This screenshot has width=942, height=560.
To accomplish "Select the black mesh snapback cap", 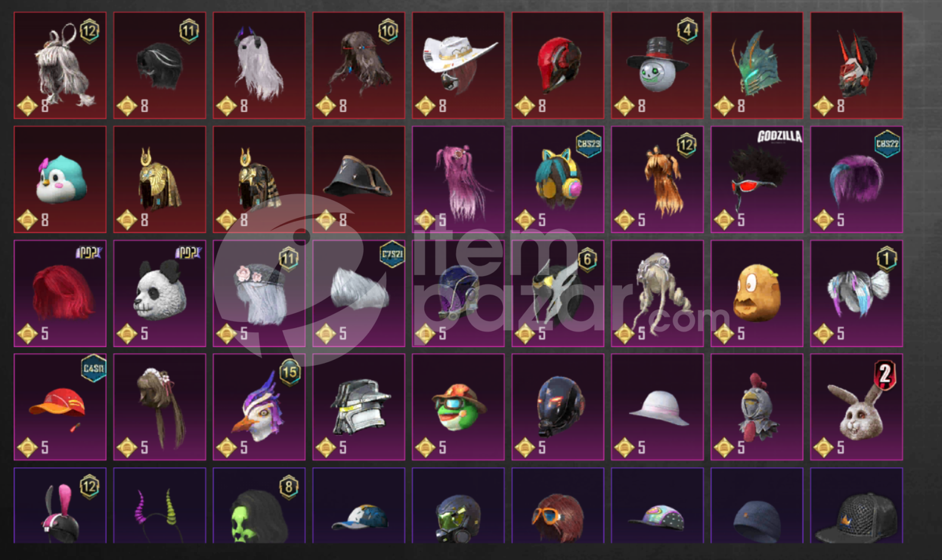I will click(856, 505).
